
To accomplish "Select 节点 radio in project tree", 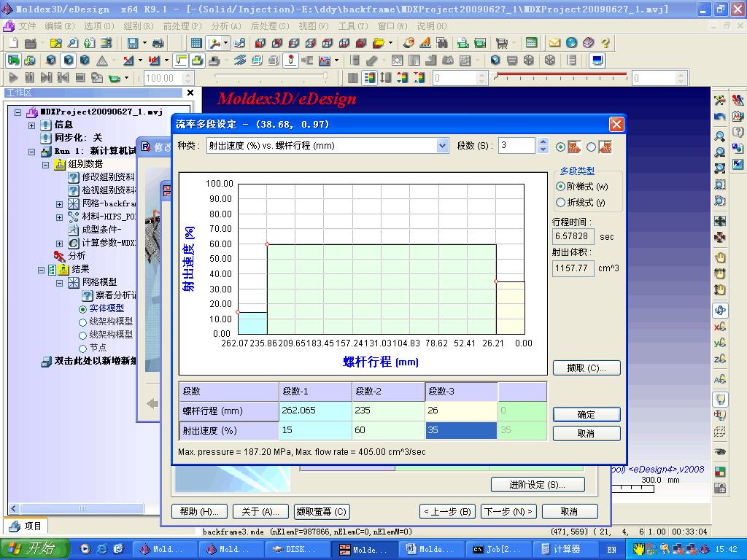I will point(83,348).
